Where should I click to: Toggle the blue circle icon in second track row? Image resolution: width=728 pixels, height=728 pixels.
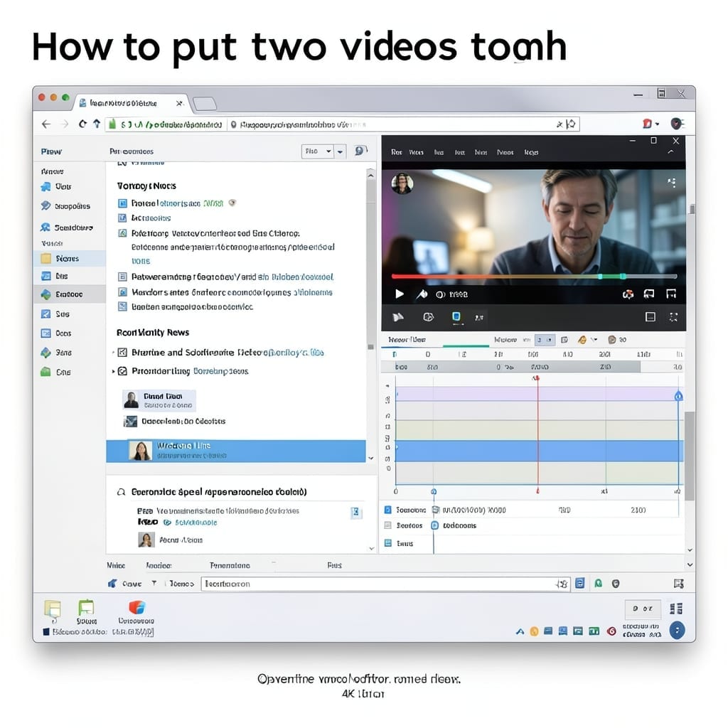(x=435, y=525)
